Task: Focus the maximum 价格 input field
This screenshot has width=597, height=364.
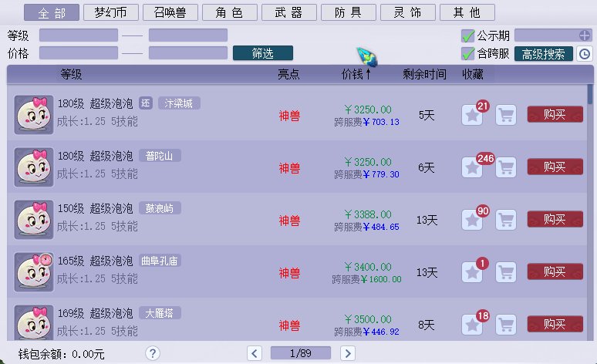Action: tap(188, 53)
